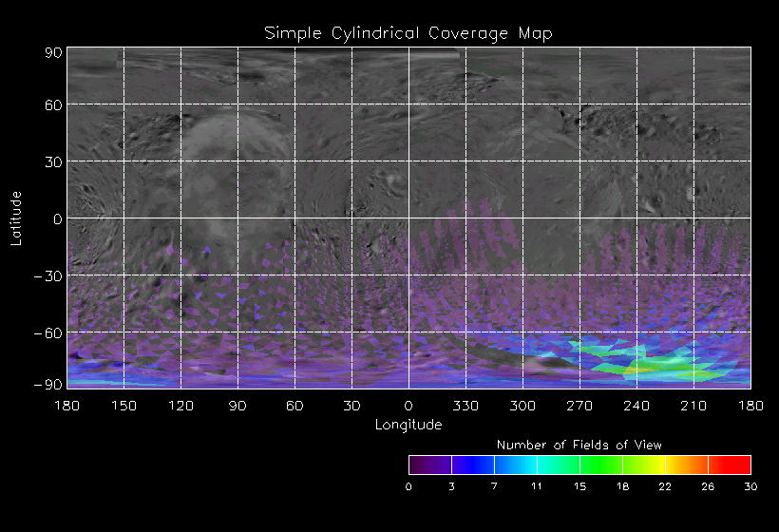The height and width of the screenshot is (532, 779).
Task: Click the latitude axis '0' tick label
Action: tap(58, 219)
